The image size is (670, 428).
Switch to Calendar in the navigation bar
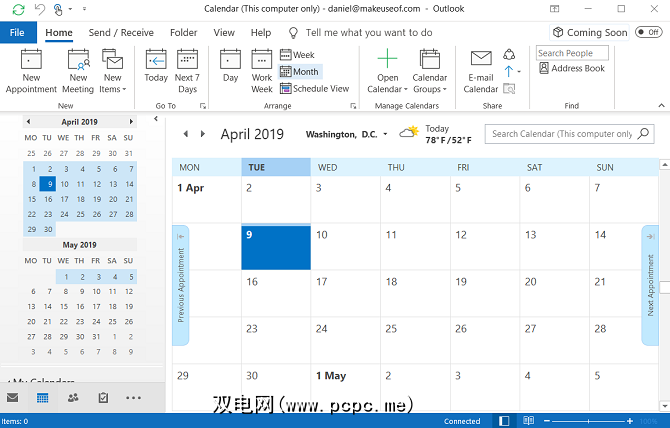[x=42, y=398]
